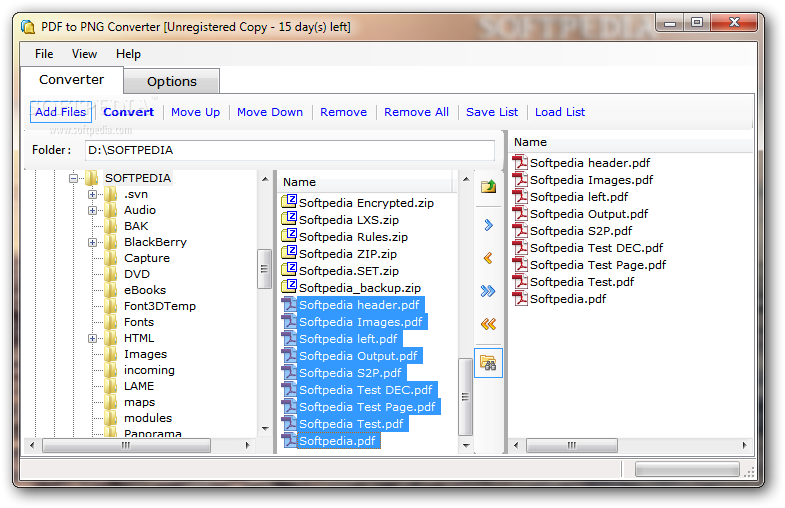Remove selected file with single left arrow
Screen dimensions: 785x508
click(488, 258)
